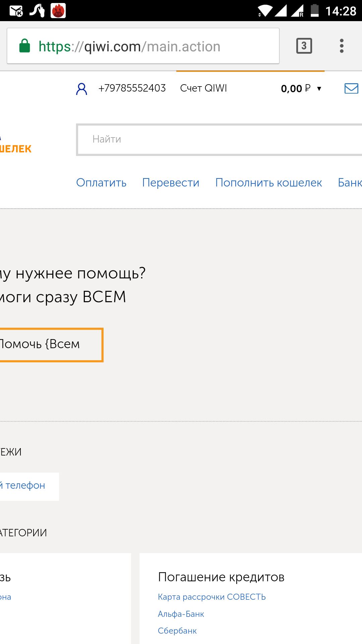This screenshot has height=644, width=362.
Task: Open the Перевести menu item
Action: pyautogui.click(x=171, y=182)
